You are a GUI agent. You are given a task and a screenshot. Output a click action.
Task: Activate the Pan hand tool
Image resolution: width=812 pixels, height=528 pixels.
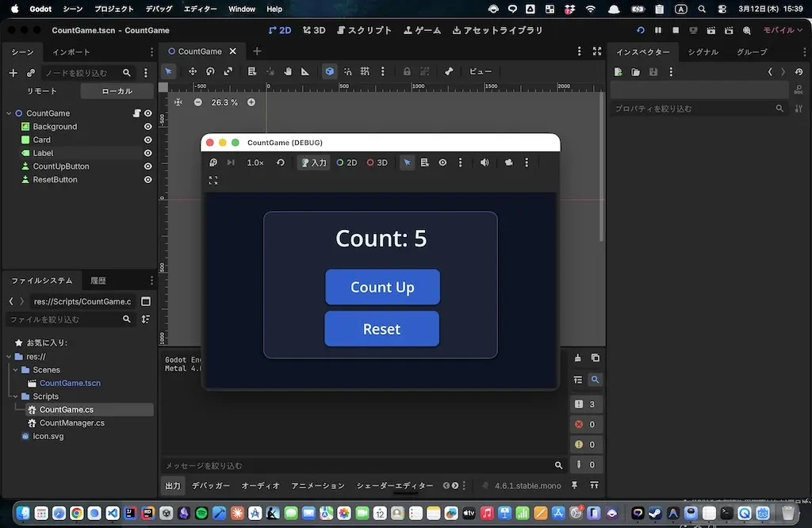tap(288, 71)
